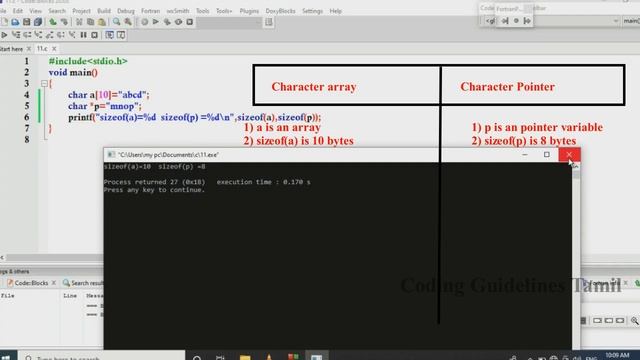The image size is (640, 360).
Task: Click the editor horizontal scrollbar left arrow
Action: (2, 258)
